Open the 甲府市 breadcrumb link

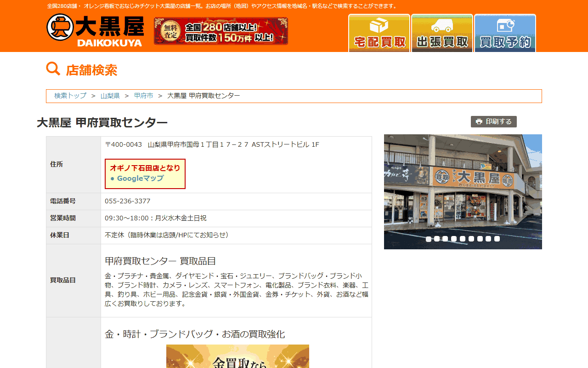pyautogui.click(x=144, y=96)
